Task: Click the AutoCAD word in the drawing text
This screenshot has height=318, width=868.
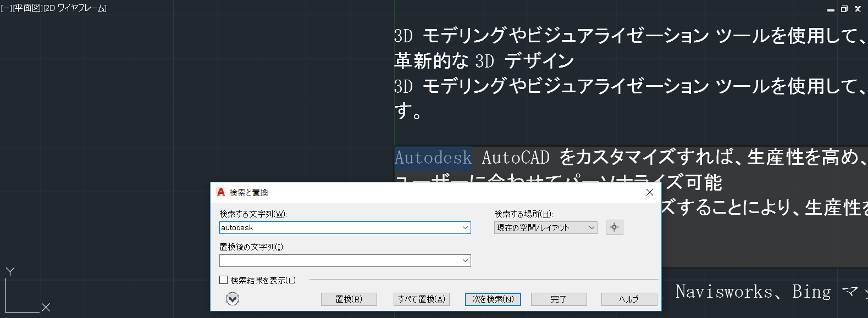Action: (516, 158)
